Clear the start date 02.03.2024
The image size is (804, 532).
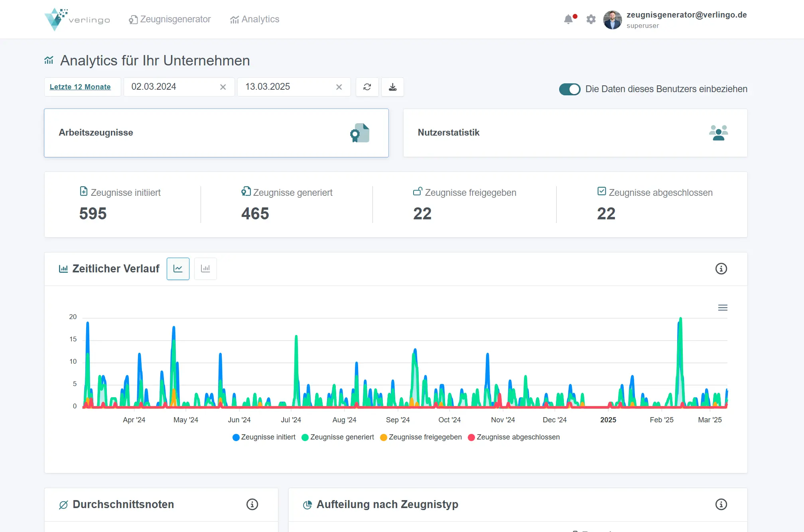click(x=223, y=87)
